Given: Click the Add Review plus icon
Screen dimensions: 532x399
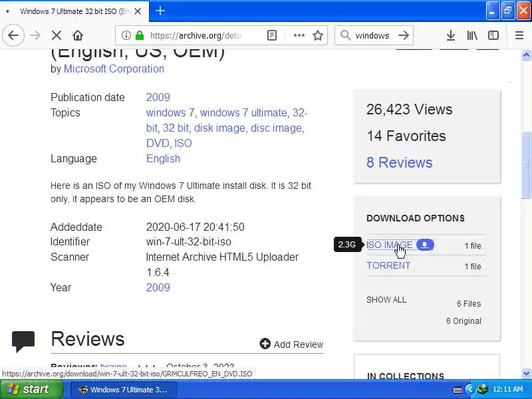Looking at the screenshot, I should (265, 344).
